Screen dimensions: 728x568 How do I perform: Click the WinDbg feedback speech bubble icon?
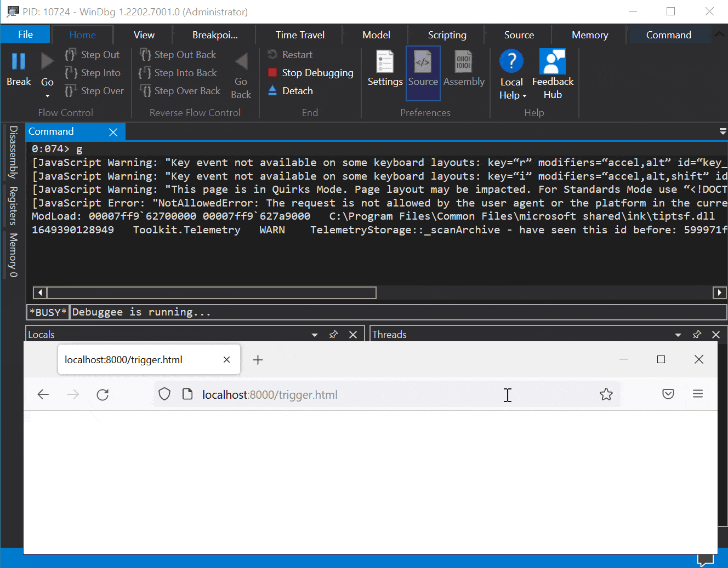coord(706,560)
